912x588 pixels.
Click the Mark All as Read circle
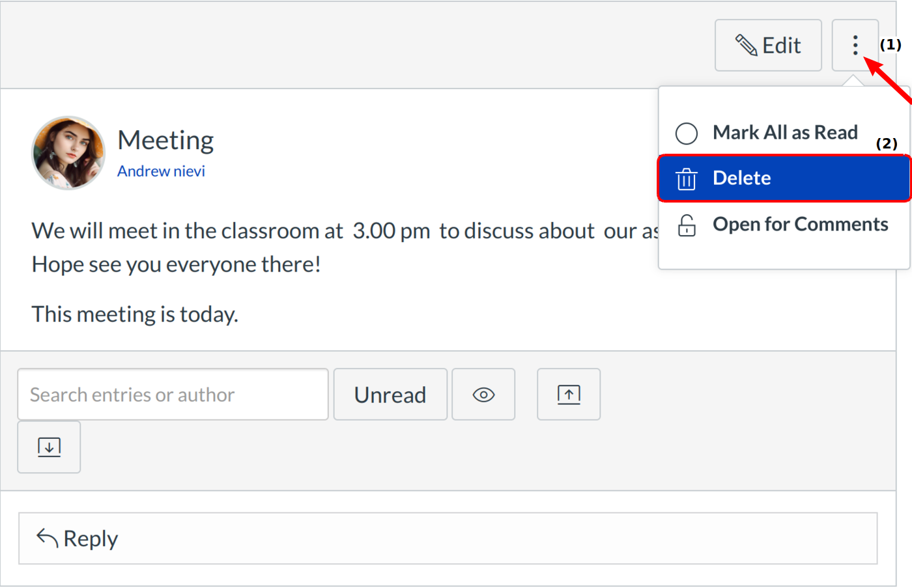coord(686,133)
